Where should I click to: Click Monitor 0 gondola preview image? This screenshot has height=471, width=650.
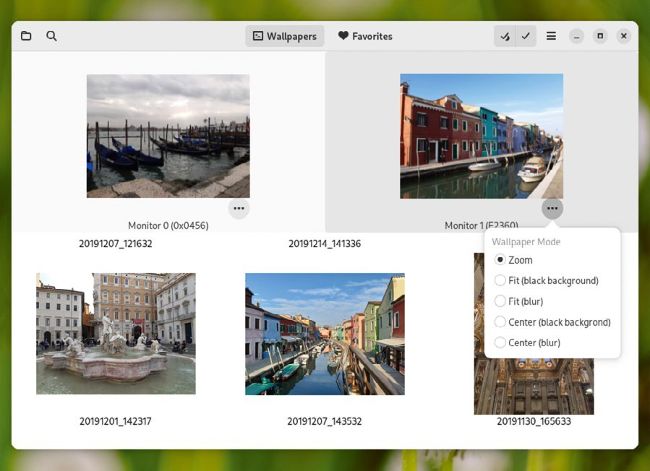[x=168, y=136]
